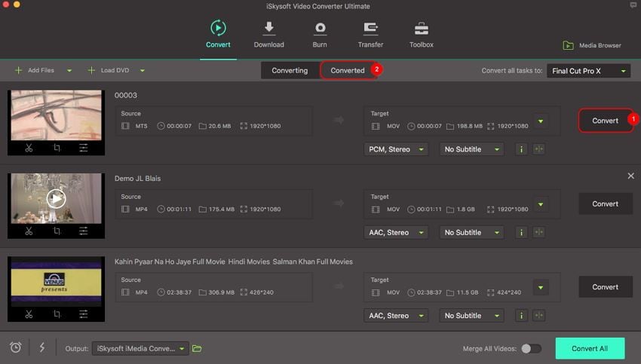Switch to the Converting tab
The height and width of the screenshot is (364, 641).
[x=290, y=70]
